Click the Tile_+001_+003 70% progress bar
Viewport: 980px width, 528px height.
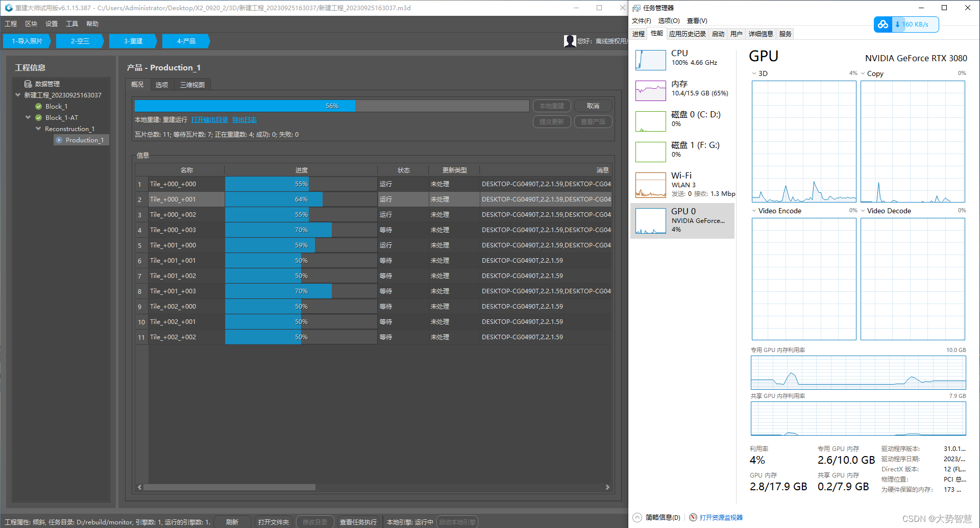pos(301,291)
